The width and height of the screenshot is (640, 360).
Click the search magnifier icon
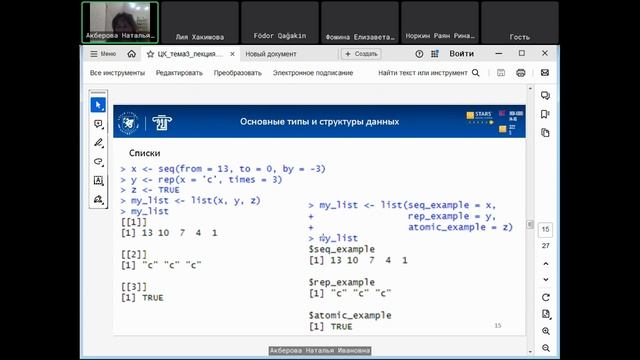tap(476, 73)
